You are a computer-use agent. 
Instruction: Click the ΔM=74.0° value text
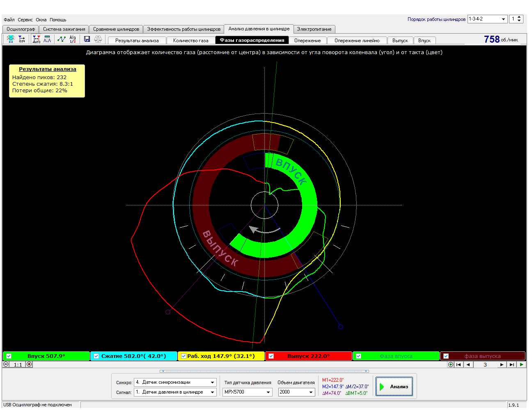[332, 393]
